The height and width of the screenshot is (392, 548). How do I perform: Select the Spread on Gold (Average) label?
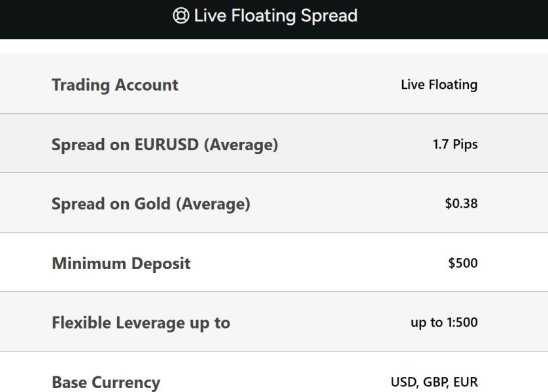click(x=151, y=204)
